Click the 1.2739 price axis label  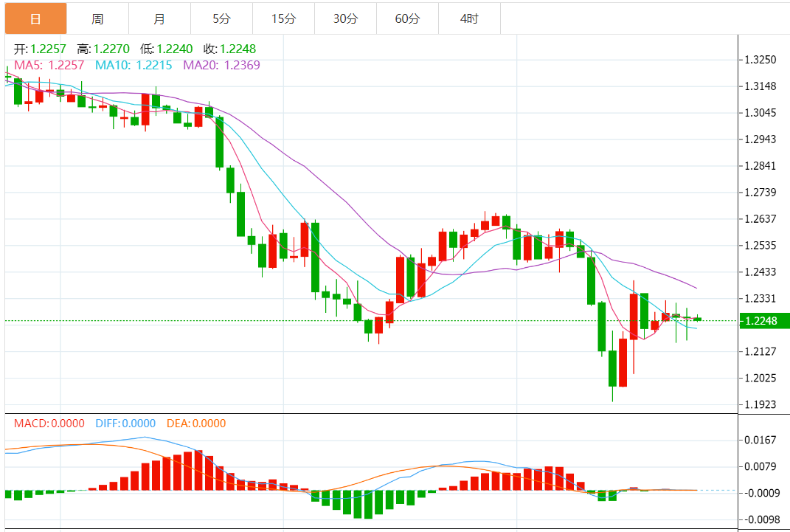coord(760,192)
